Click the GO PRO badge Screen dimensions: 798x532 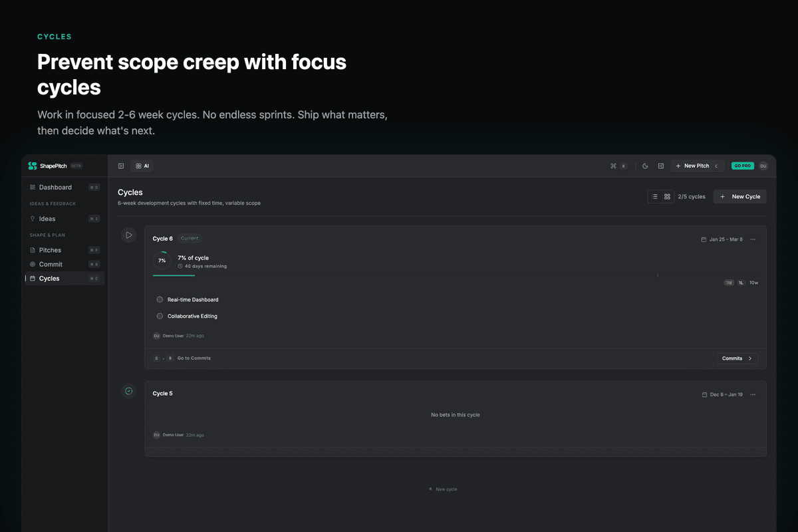click(743, 166)
